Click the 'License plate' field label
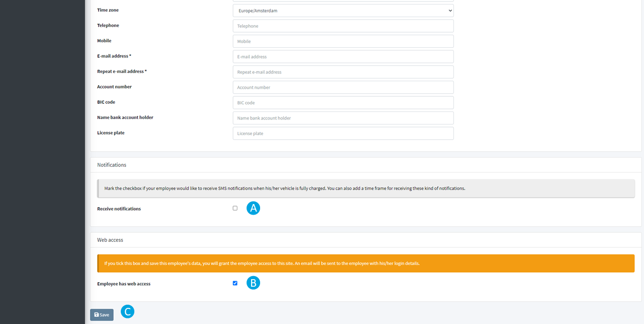 (111, 133)
